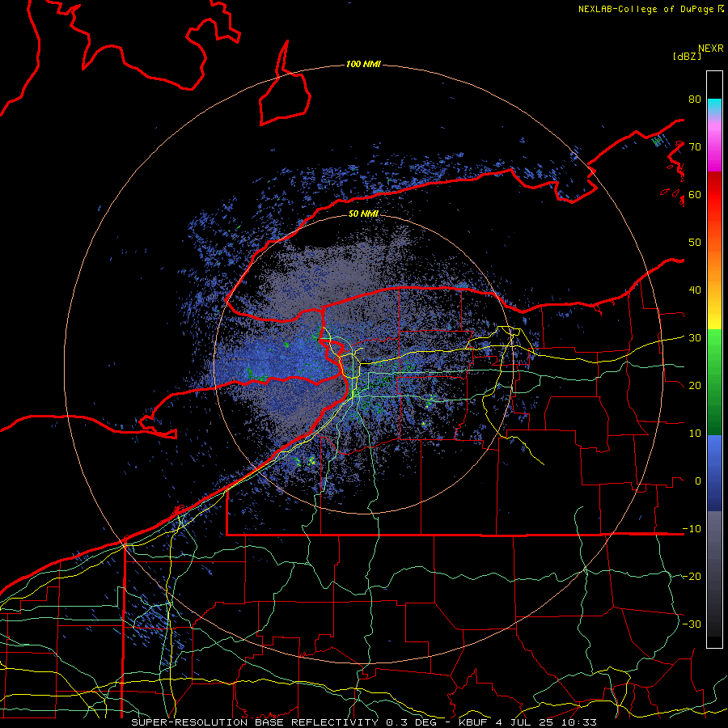Screen dimensions: 728x728
Task: Click the 60 value on the dBZ scale
Action: pyautogui.click(x=695, y=194)
